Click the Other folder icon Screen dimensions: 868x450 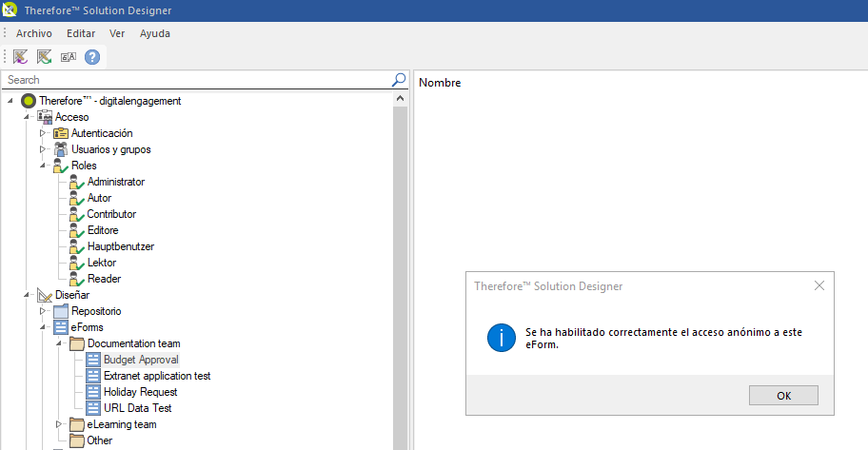point(77,440)
